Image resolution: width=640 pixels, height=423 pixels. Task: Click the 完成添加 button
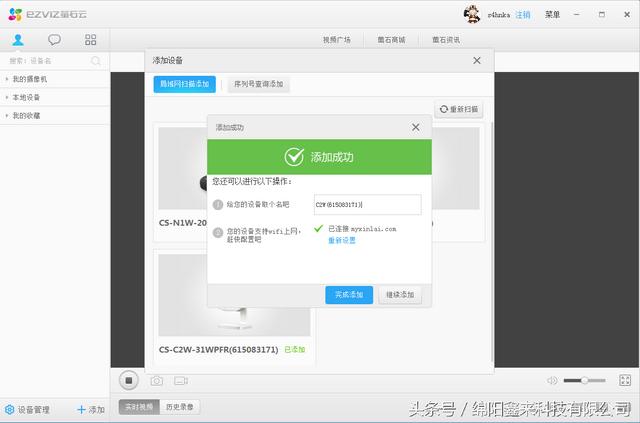(349, 295)
